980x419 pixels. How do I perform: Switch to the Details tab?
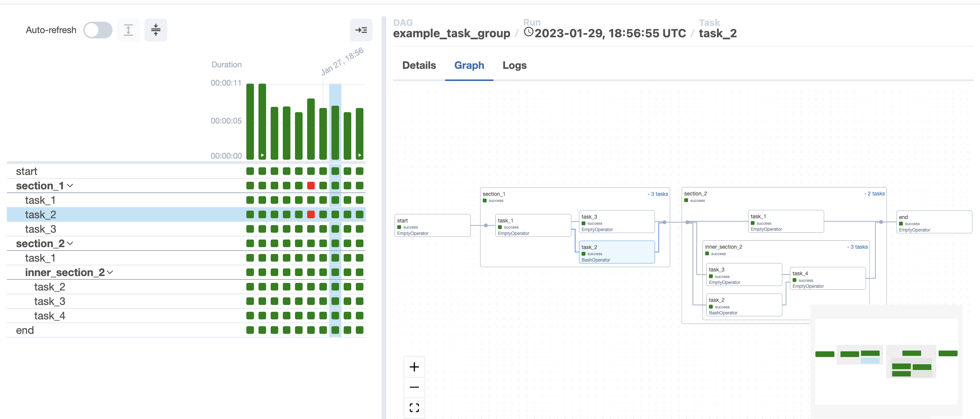click(419, 65)
